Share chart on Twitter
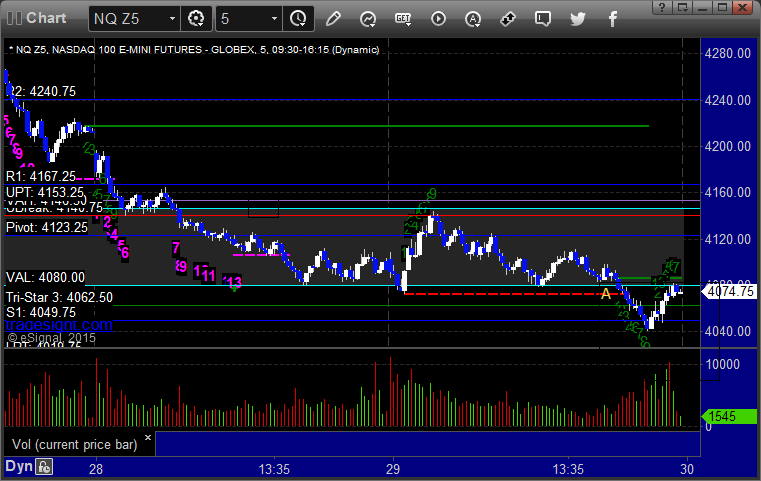This screenshot has width=761, height=481. [578, 18]
